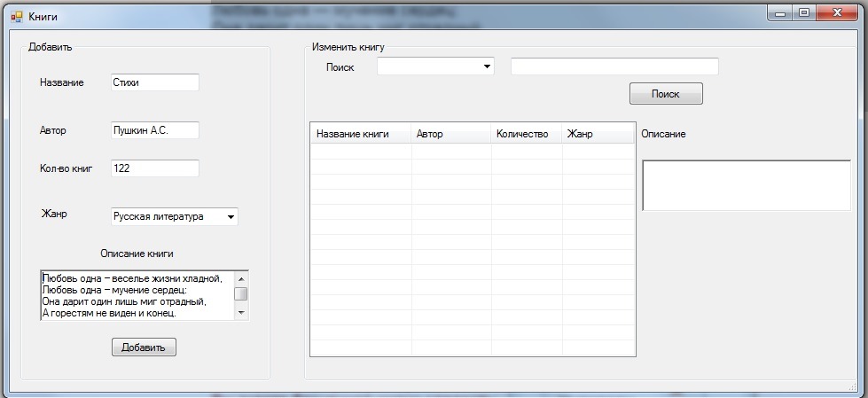The height and width of the screenshot is (398, 868).
Task: Maximize the Книги window
Action: pyautogui.click(x=805, y=13)
